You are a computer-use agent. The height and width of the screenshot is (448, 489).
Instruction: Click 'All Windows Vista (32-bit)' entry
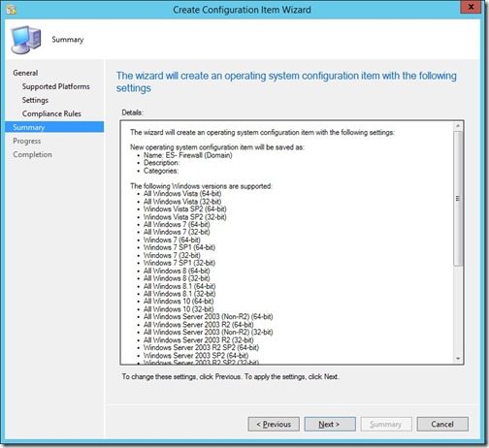182,202
